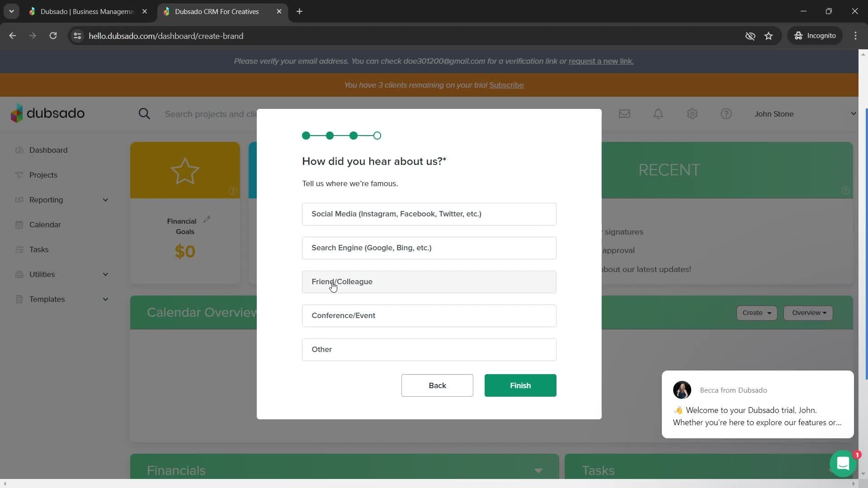
Task: Click the Subscribe link
Action: 506,85
